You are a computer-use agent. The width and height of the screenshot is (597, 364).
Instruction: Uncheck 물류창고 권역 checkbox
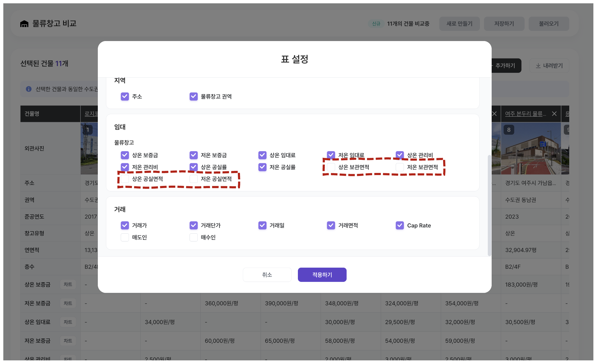click(193, 96)
